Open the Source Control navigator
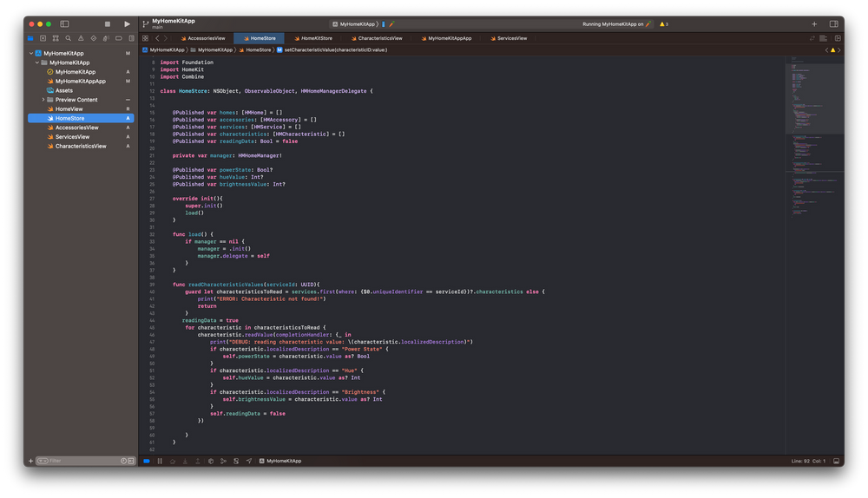 [x=43, y=38]
